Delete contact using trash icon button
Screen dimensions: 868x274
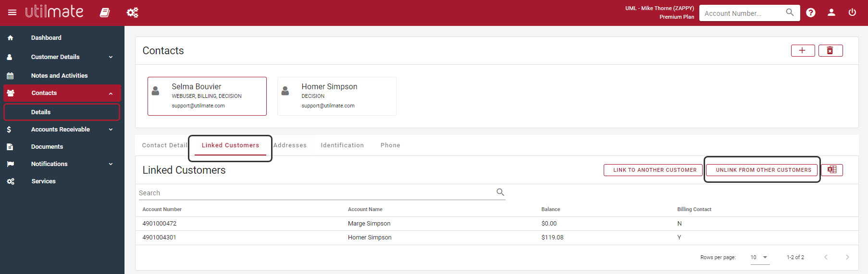(x=831, y=50)
